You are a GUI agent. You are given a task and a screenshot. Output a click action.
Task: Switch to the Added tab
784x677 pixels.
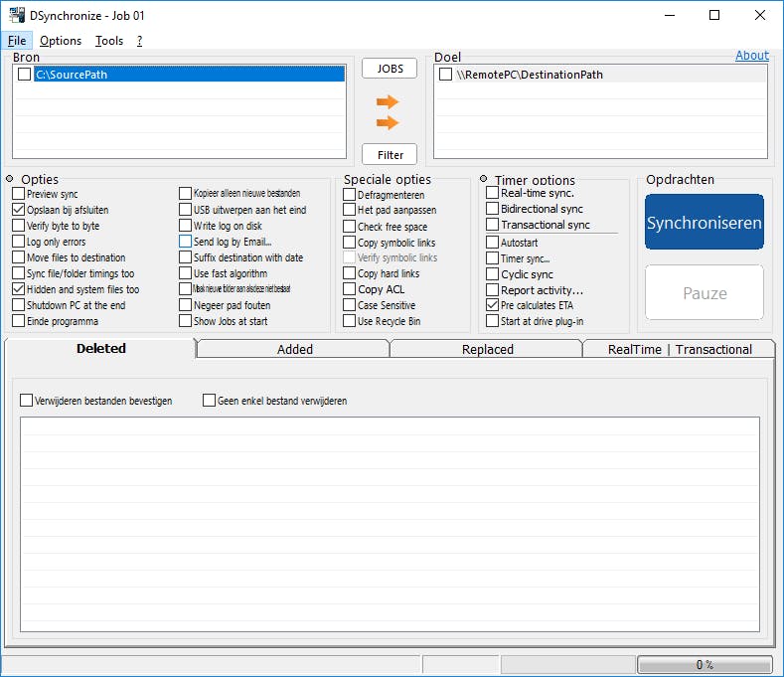coord(294,349)
